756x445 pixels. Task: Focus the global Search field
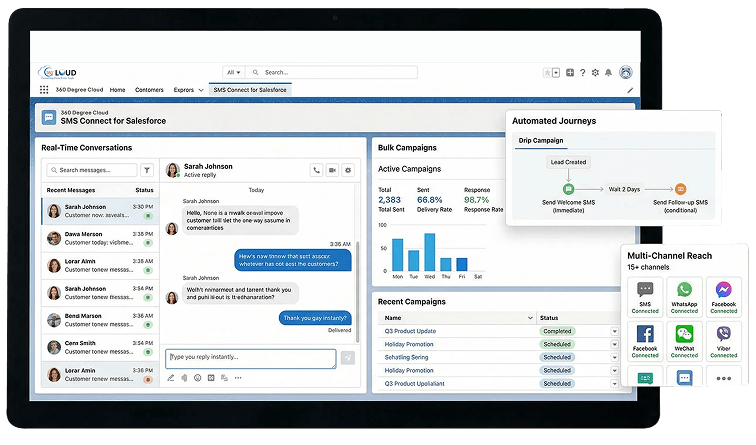[x=332, y=72]
